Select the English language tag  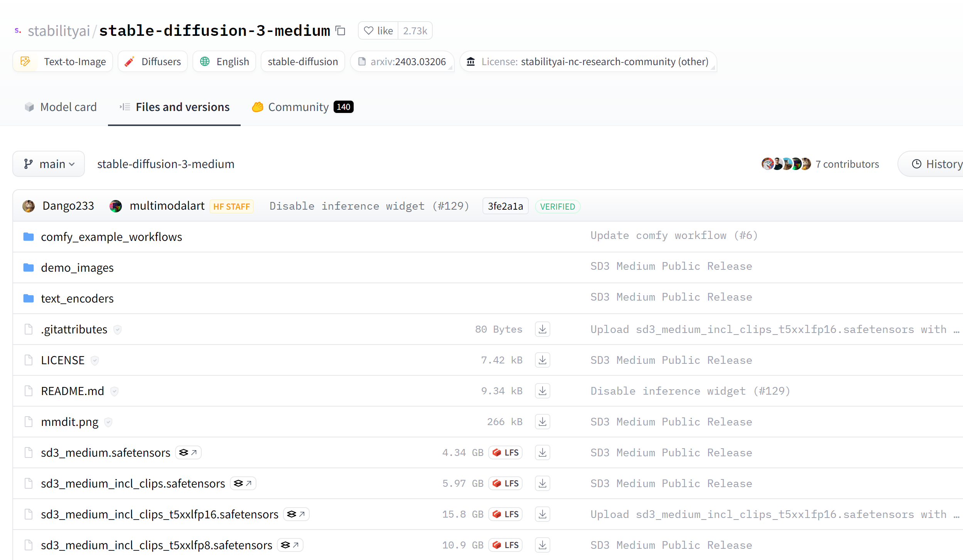point(224,62)
